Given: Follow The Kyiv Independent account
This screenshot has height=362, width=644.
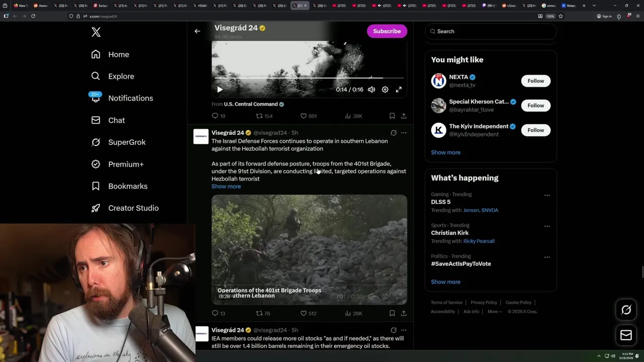Looking at the screenshot, I should pyautogui.click(x=536, y=130).
